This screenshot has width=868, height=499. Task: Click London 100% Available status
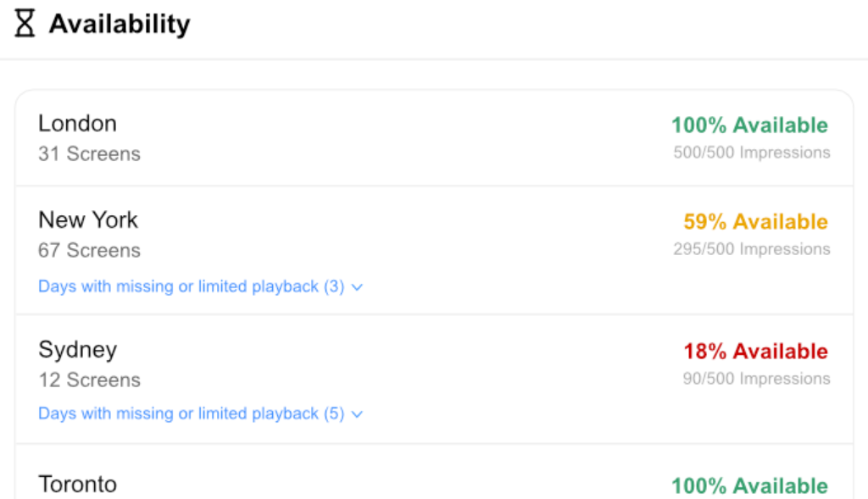click(749, 125)
